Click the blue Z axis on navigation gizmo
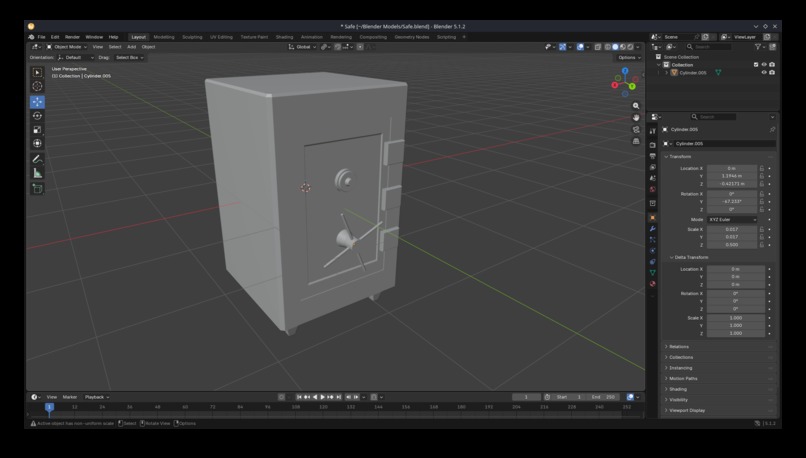The height and width of the screenshot is (458, 806). 625,71
